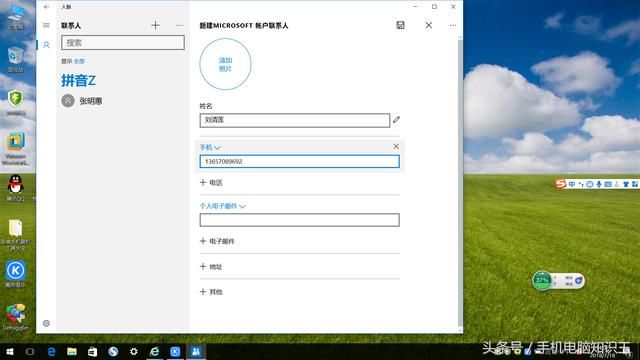Image resolution: width=640 pixels, height=360 pixels.
Task: Open Settings gear on taskbar
Action: coord(133,351)
